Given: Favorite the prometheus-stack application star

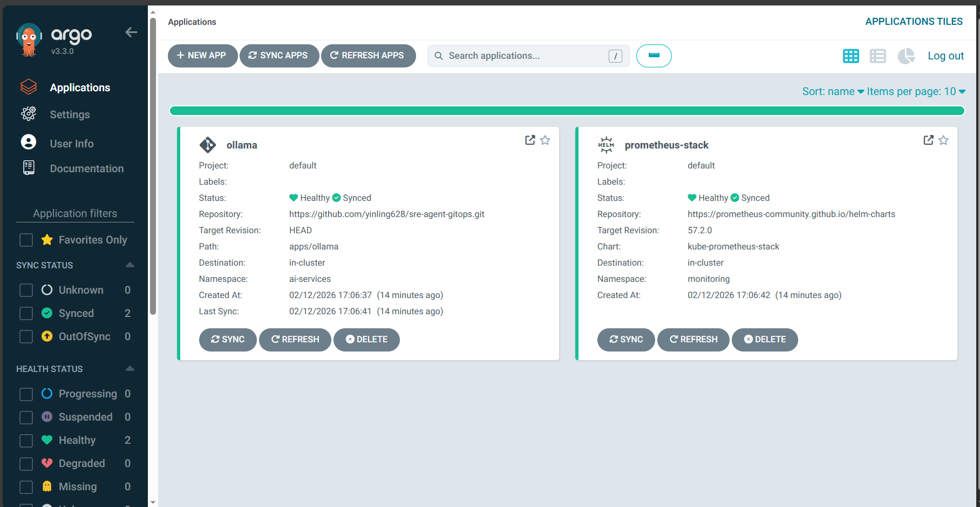Looking at the screenshot, I should (x=943, y=140).
